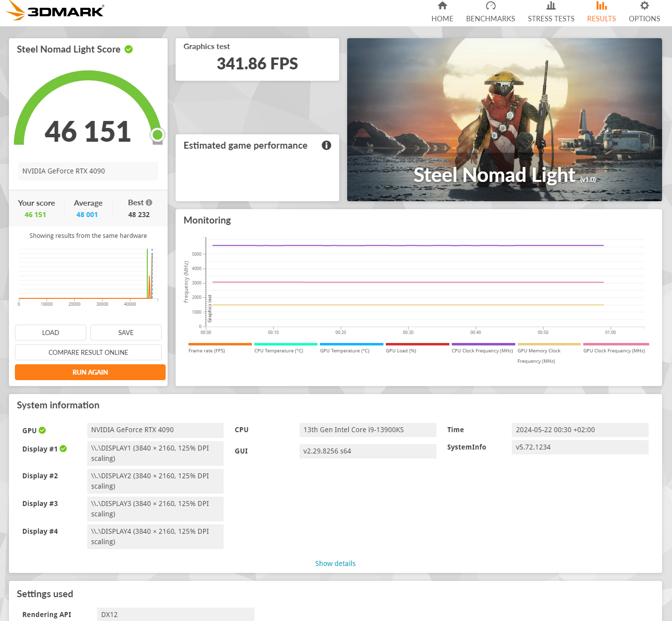Click the green checkmark beside Steel Nomad Light Score

pos(128,49)
